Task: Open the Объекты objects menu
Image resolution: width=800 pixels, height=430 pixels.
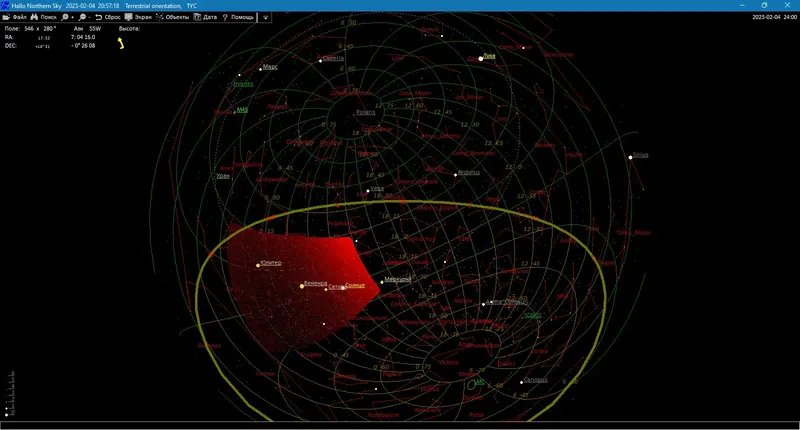Action: tap(172, 17)
